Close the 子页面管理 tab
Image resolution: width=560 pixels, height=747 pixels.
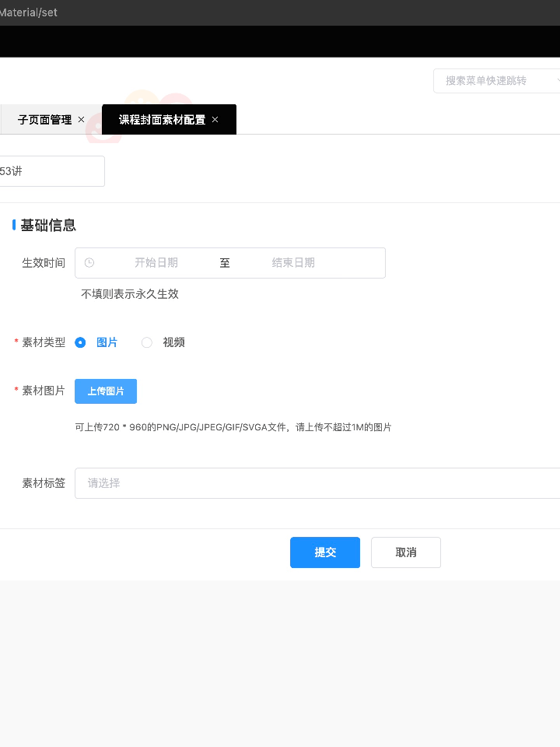point(82,120)
